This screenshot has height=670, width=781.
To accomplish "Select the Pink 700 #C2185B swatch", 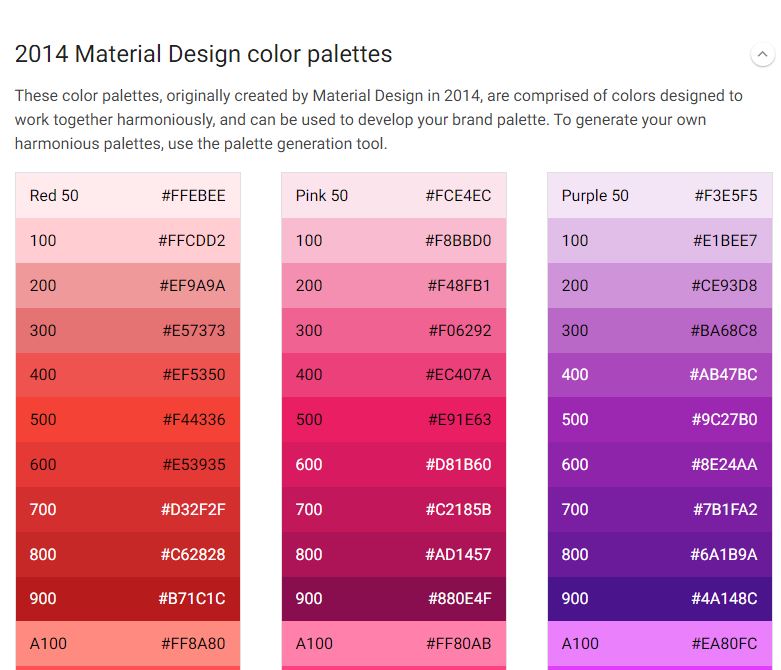I will [x=394, y=509].
